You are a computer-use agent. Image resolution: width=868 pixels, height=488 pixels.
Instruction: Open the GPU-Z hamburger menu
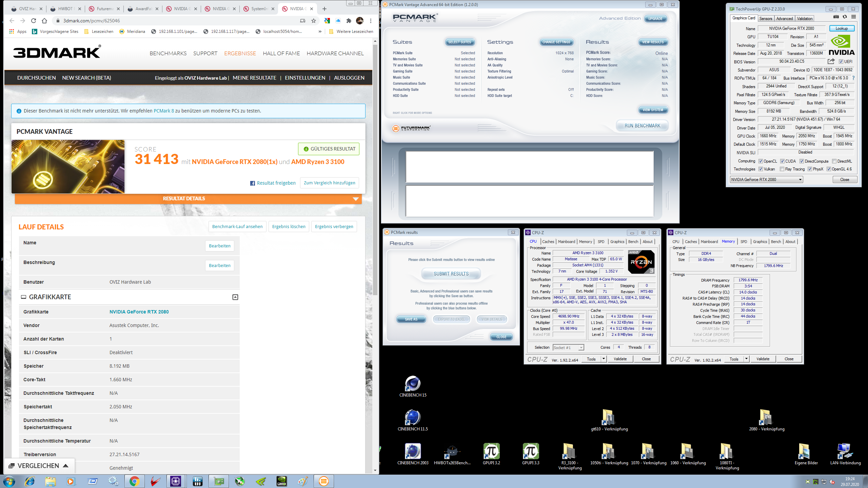coord(853,17)
